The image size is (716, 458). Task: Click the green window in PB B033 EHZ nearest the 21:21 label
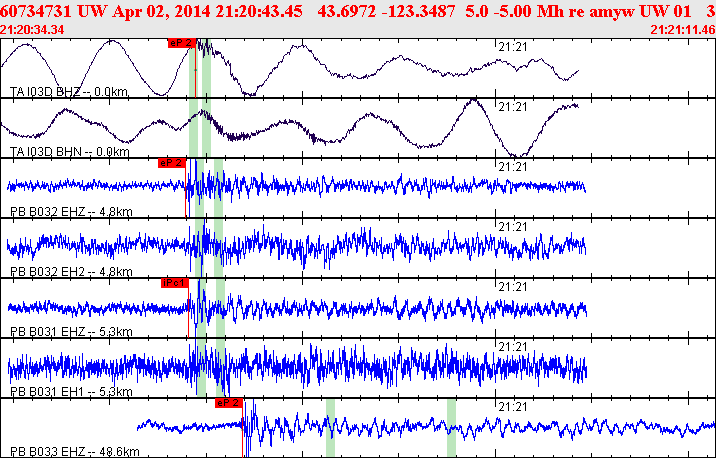click(451, 428)
